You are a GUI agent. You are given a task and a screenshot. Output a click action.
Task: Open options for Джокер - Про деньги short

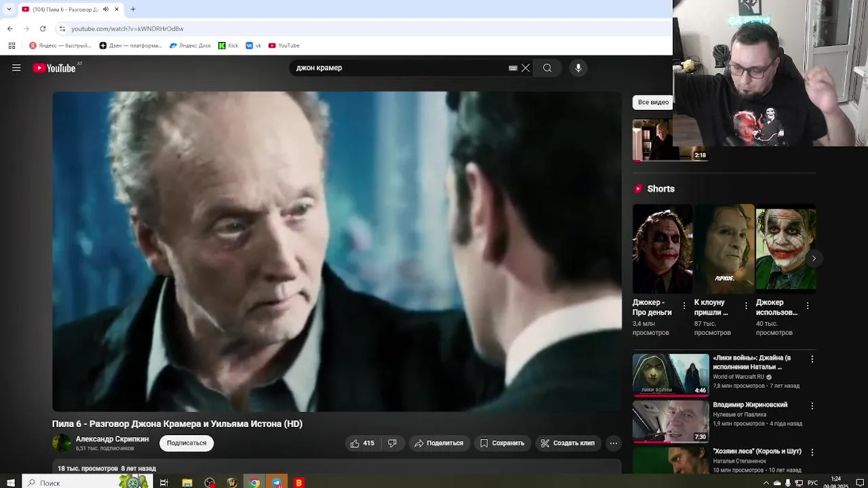click(x=684, y=306)
